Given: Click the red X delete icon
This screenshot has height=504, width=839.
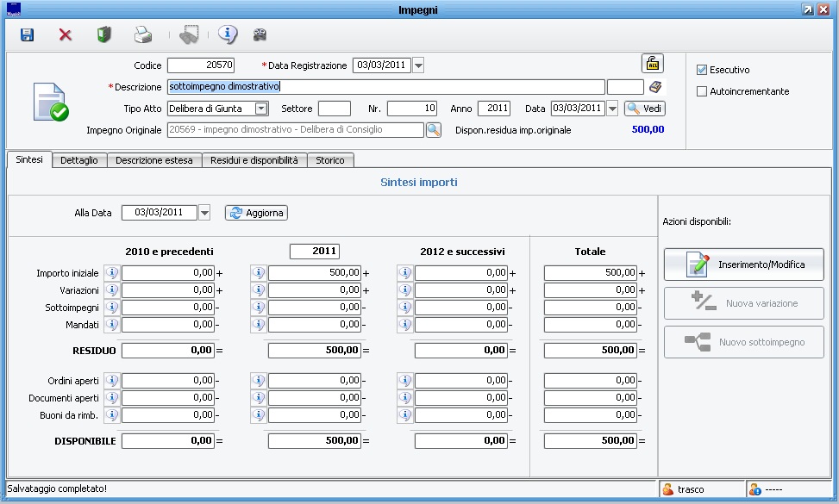Looking at the screenshot, I should [66, 35].
